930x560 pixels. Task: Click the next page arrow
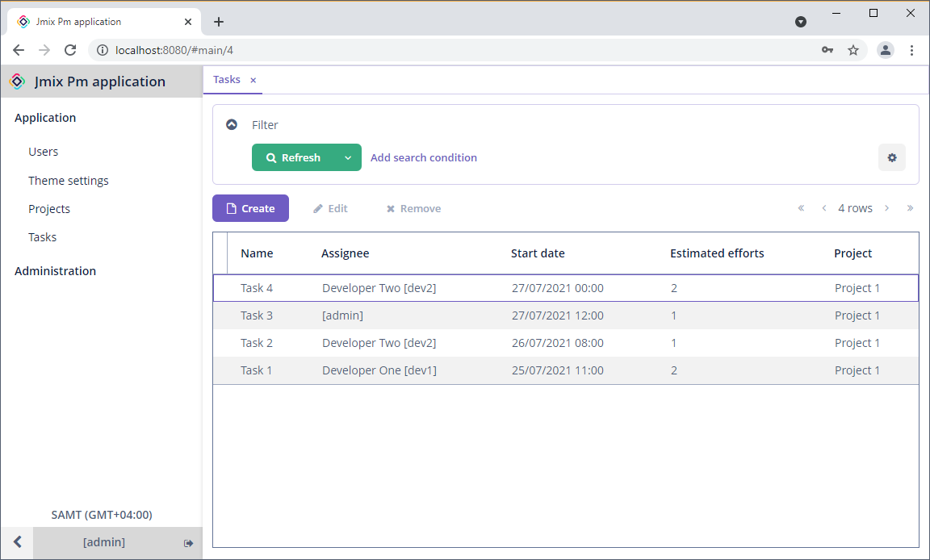[886, 208]
